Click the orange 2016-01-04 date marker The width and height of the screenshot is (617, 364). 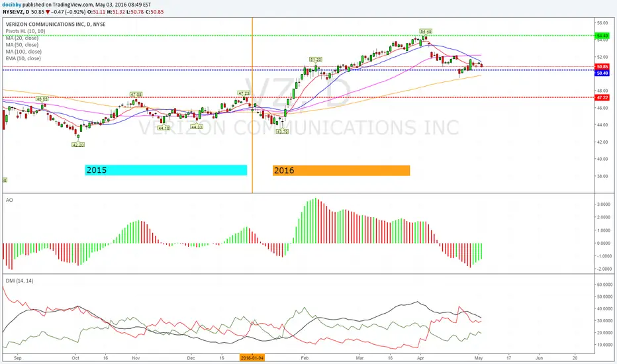252,357
